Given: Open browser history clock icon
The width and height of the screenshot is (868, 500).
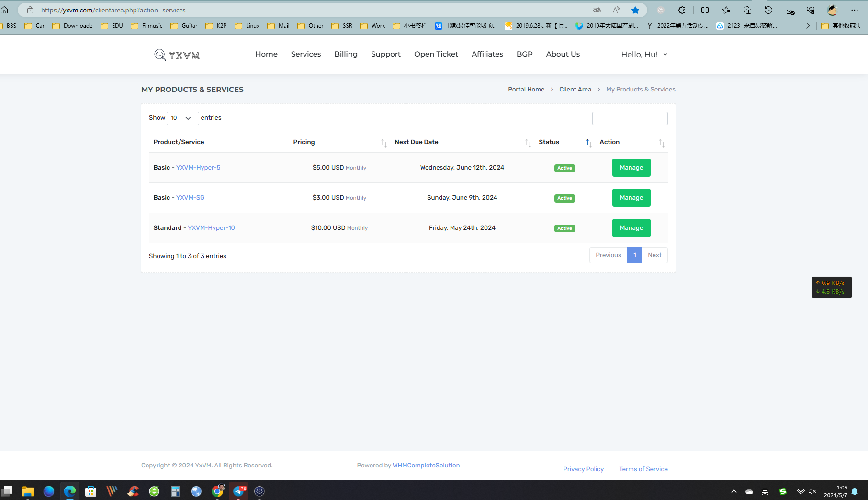Looking at the screenshot, I should [768, 10].
